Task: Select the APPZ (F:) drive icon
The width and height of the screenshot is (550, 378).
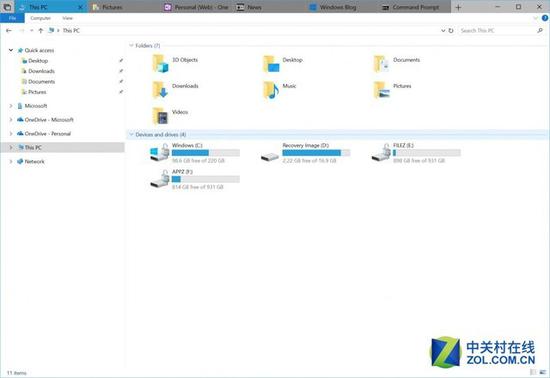Action: tap(160, 179)
